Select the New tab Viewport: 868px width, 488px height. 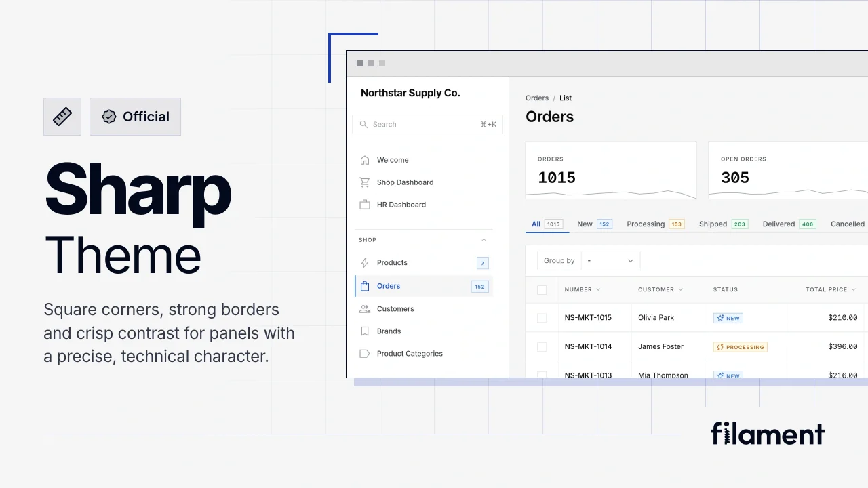click(x=594, y=224)
